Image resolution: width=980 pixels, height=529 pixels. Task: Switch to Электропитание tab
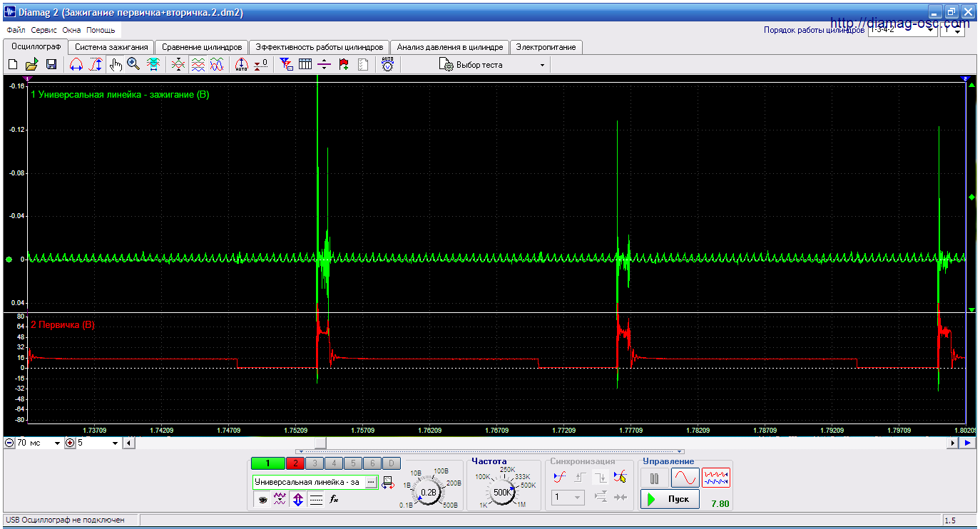(x=546, y=47)
